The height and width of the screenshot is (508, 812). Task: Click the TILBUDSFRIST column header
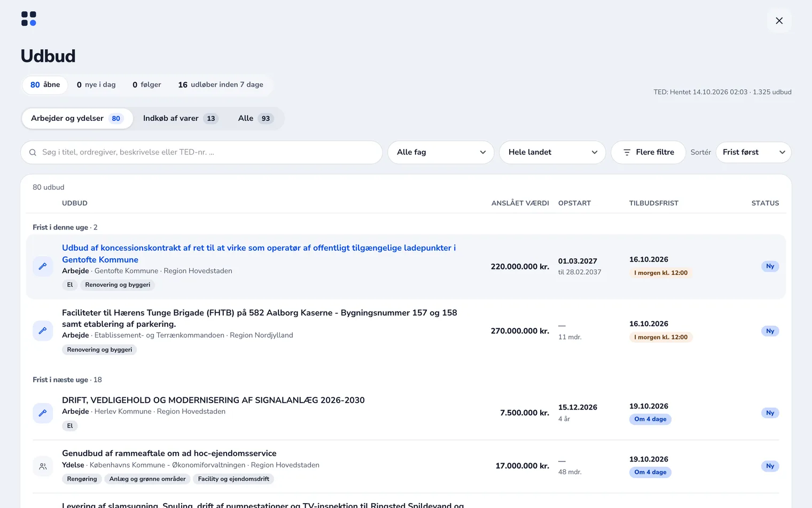point(654,203)
